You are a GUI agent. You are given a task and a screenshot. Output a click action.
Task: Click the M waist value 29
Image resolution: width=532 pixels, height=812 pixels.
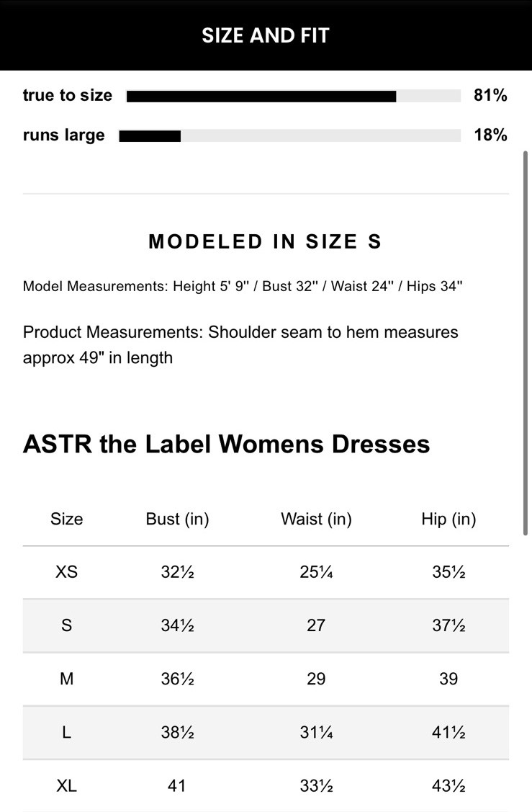coord(316,679)
